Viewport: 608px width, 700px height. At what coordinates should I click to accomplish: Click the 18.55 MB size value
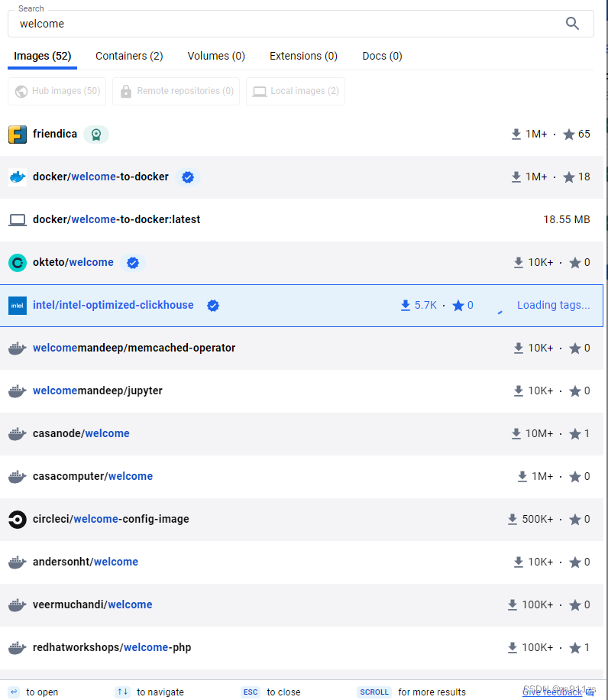pyautogui.click(x=567, y=219)
